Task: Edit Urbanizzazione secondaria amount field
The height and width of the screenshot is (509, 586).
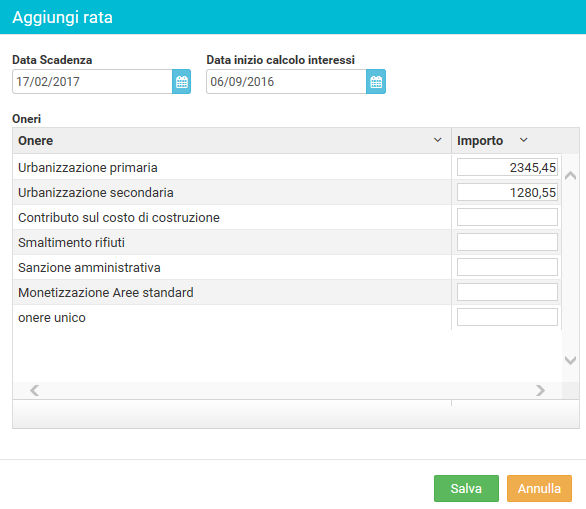Action: [x=507, y=192]
